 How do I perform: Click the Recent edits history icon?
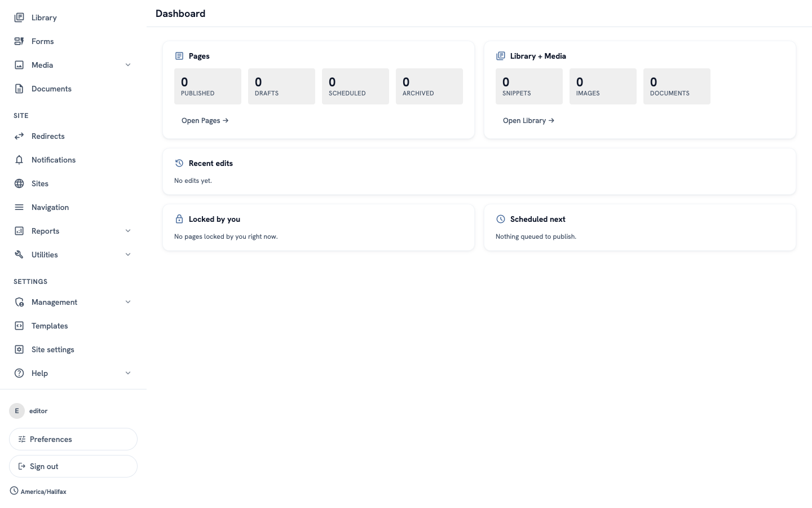pos(179,163)
